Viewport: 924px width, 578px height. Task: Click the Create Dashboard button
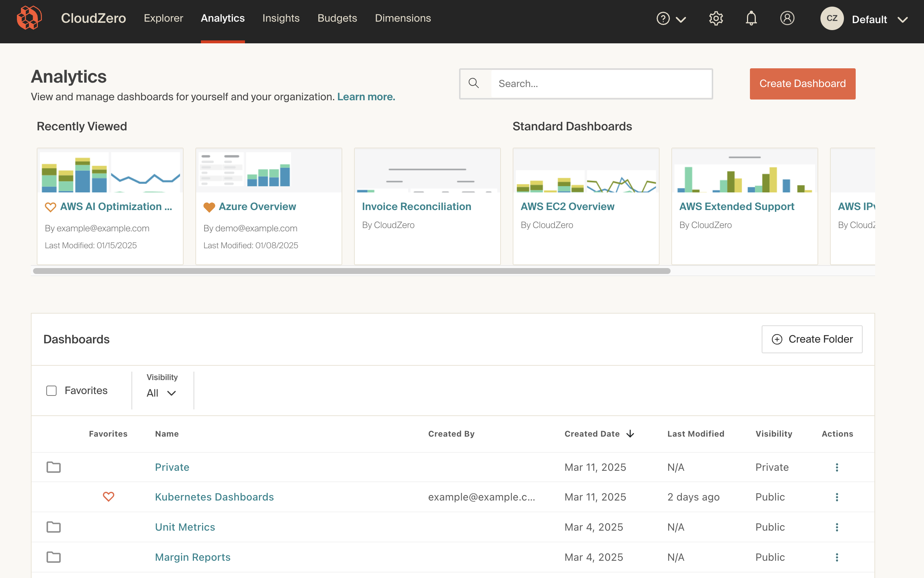tap(802, 84)
